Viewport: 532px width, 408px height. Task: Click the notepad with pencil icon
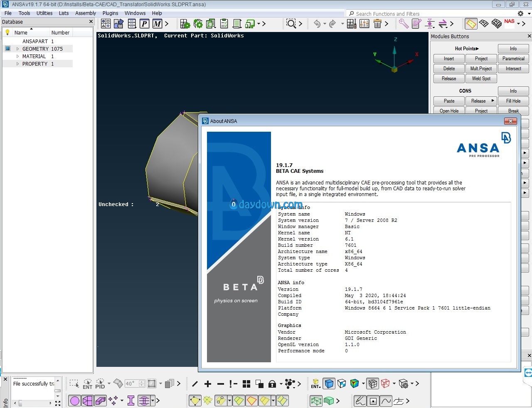416,24
